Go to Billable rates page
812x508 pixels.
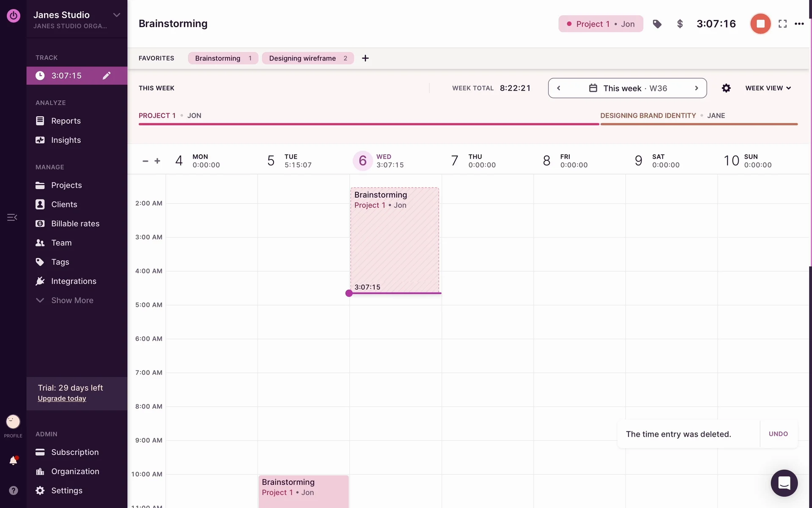point(75,224)
